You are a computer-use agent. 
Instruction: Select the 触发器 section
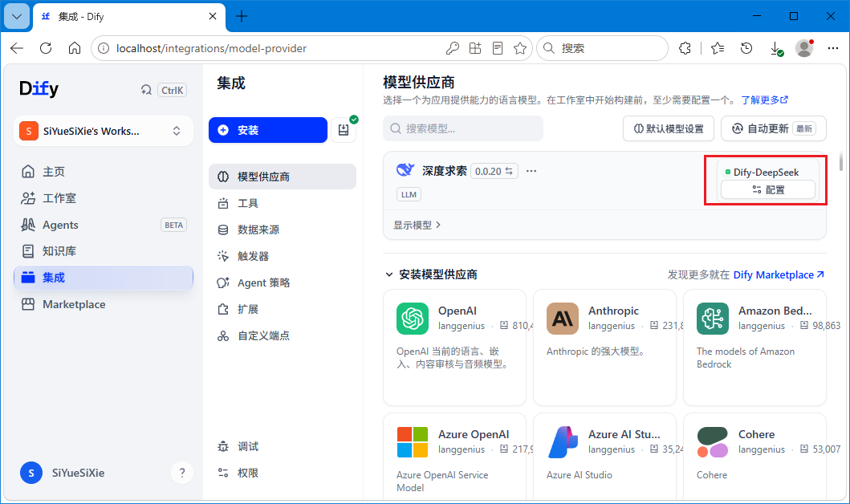tap(283, 256)
